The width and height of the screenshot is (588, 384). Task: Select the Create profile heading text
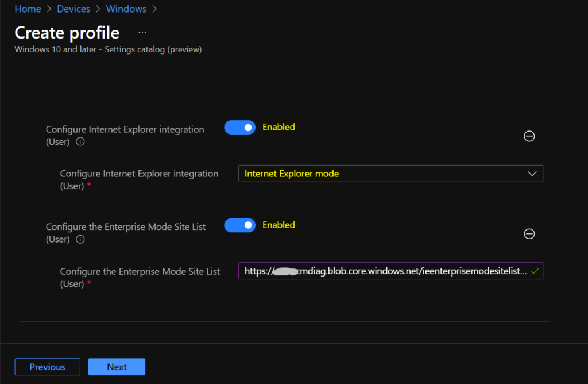point(67,33)
